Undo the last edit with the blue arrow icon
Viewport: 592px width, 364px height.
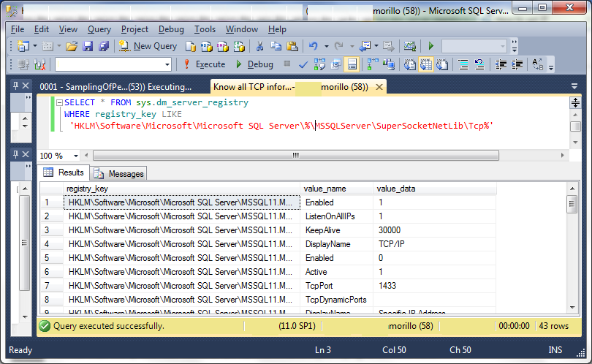313,46
